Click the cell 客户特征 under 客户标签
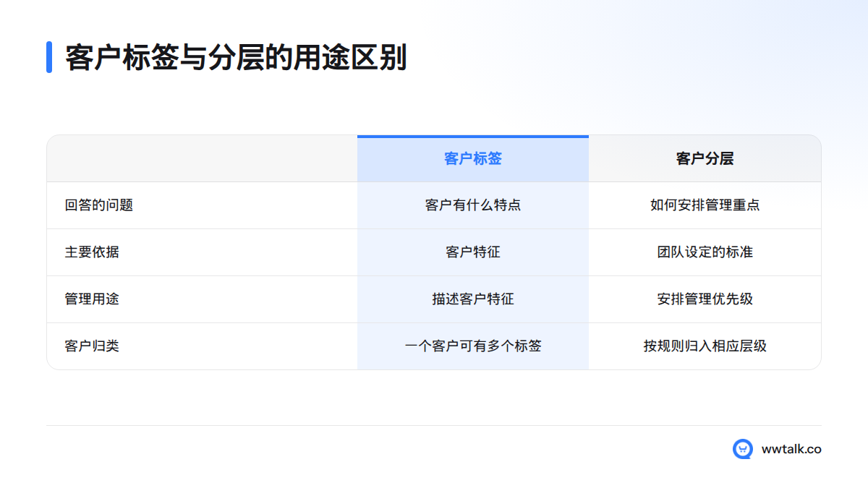 point(473,252)
